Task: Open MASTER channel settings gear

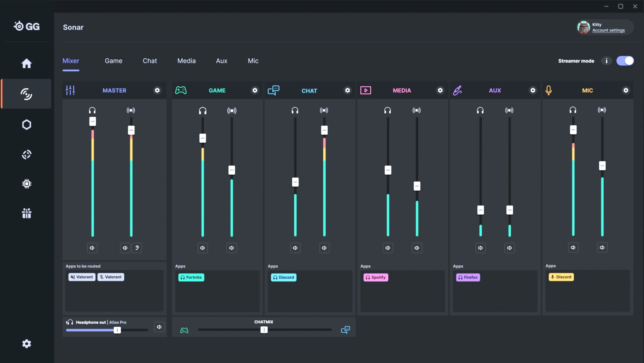Action: pyautogui.click(x=157, y=91)
